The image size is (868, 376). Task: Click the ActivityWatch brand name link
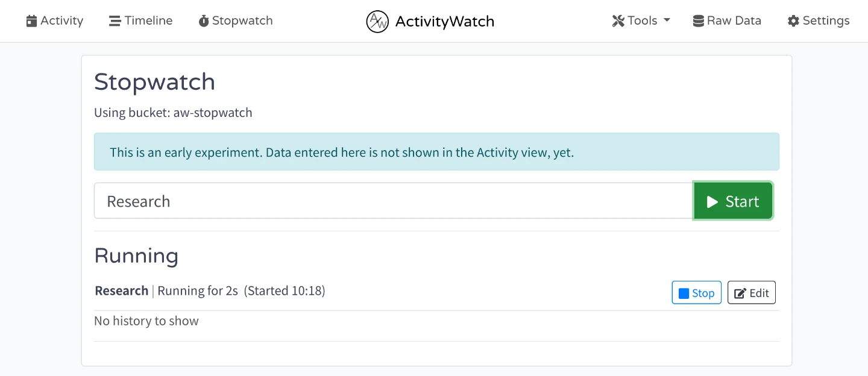point(444,22)
